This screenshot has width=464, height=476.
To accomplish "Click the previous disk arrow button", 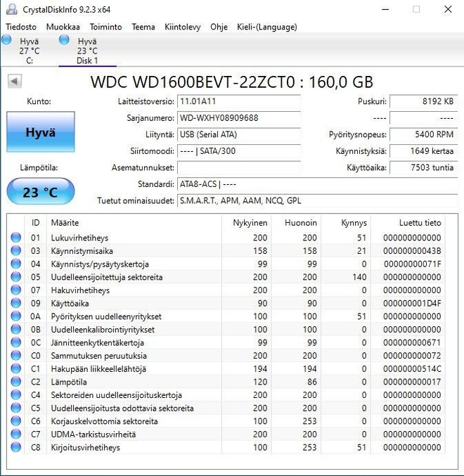I will 15,81.
